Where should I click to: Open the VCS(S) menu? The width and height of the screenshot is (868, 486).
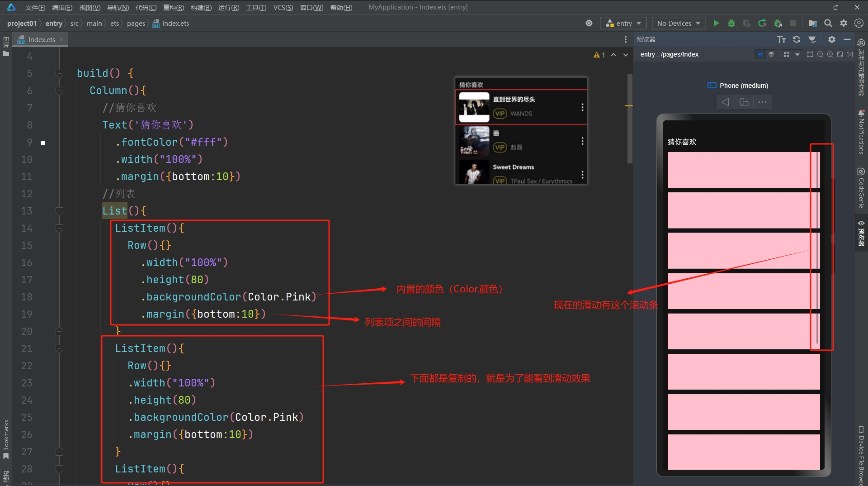pyautogui.click(x=283, y=7)
